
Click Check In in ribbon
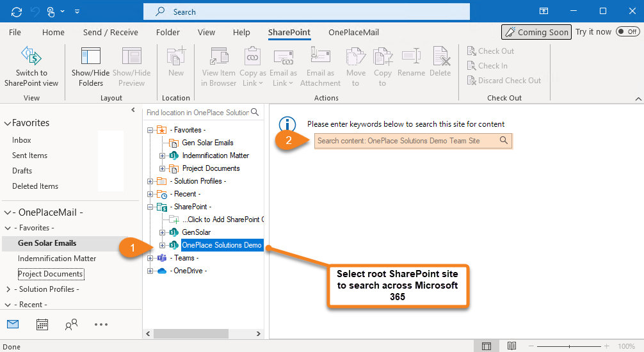click(x=487, y=66)
